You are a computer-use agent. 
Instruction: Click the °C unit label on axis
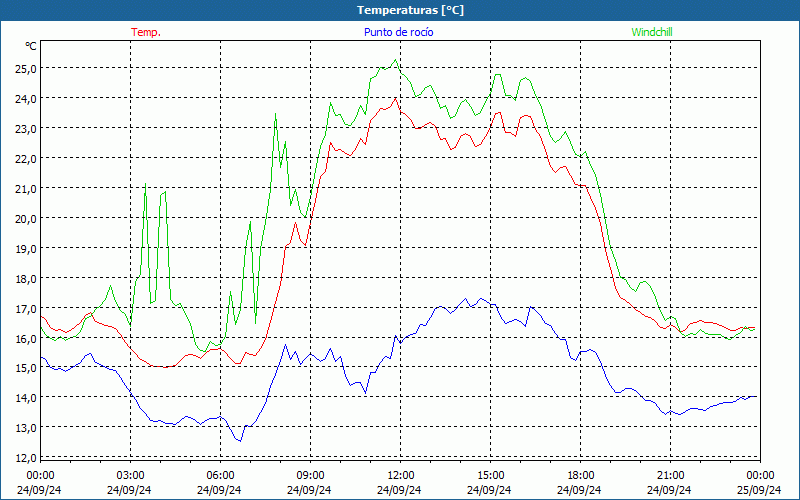coord(31,46)
